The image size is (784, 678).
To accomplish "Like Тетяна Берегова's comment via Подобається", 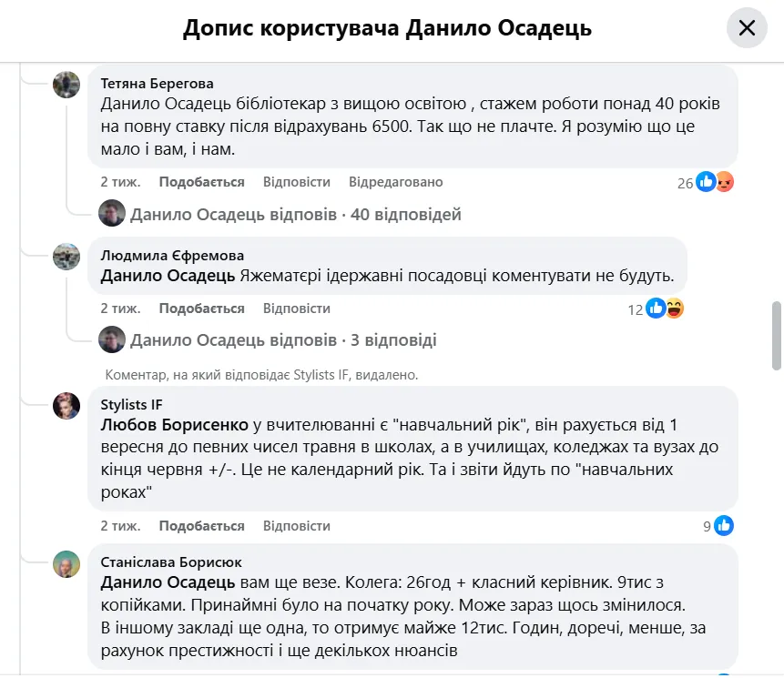I will pos(201,182).
